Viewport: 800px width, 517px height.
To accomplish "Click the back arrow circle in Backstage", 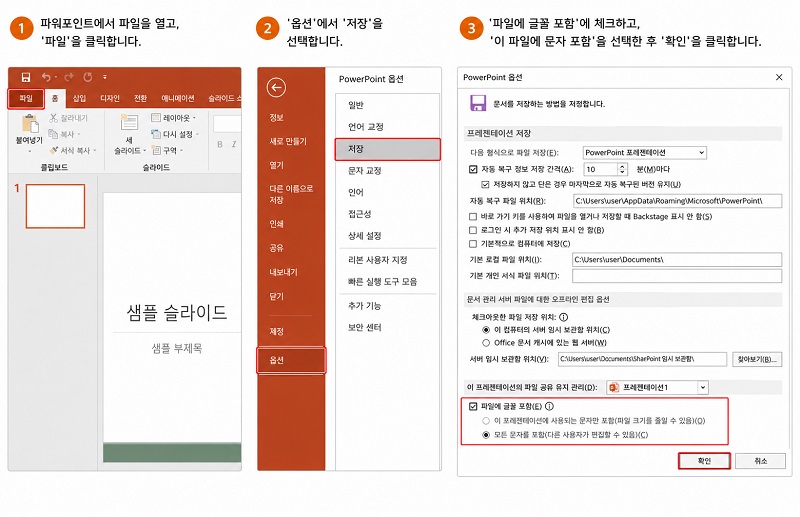I will tap(276, 88).
